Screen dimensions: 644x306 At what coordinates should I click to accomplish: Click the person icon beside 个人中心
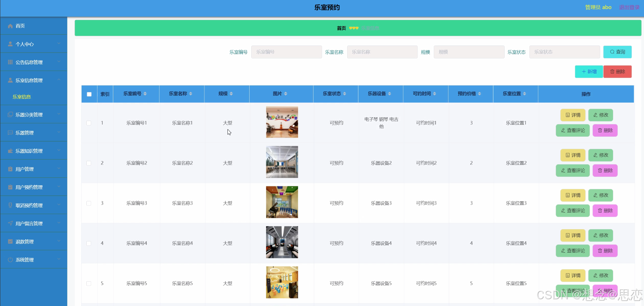click(x=10, y=44)
